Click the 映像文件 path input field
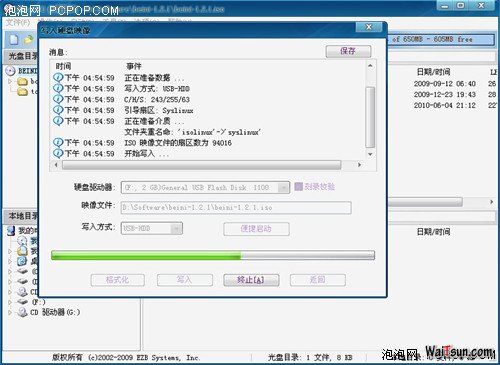Image resolution: width=500 pixels, height=365 pixels. coord(236,208)
